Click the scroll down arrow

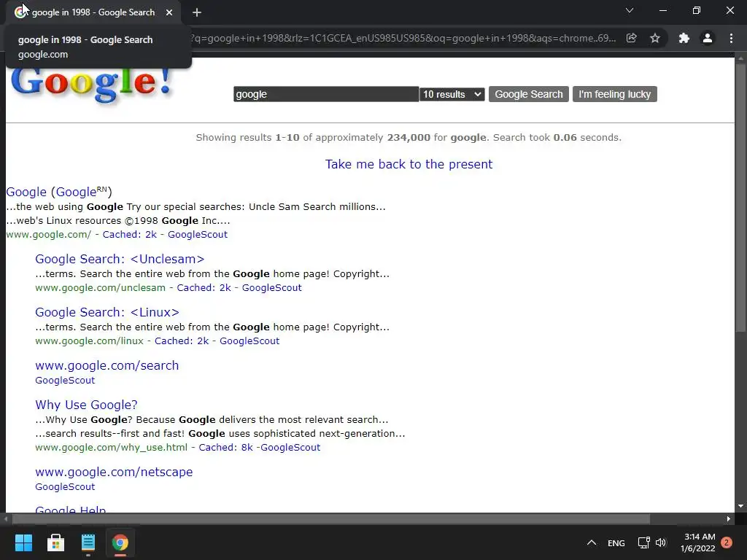coord(740,506)
